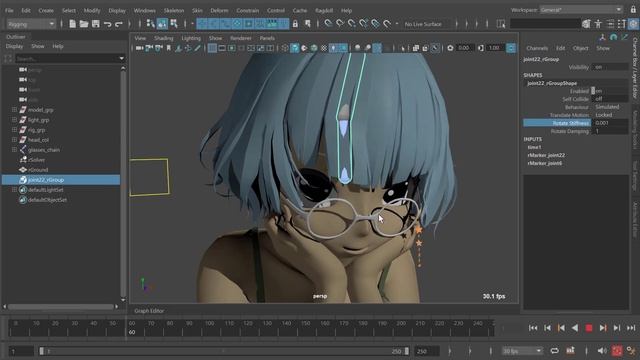Click the bookmark icon in the viewport toolbar
Viewport: 640px width, 360px height.
pyautogui.click(x=169, y=48)
